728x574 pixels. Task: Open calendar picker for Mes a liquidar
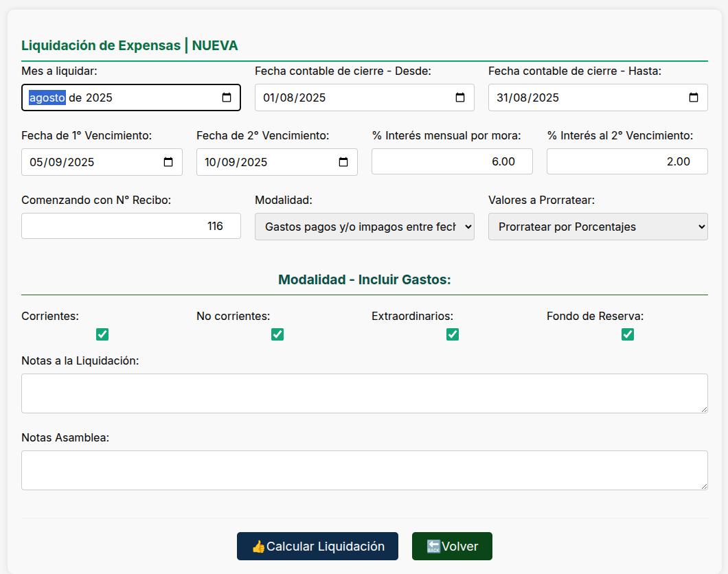tap(227, 97)
